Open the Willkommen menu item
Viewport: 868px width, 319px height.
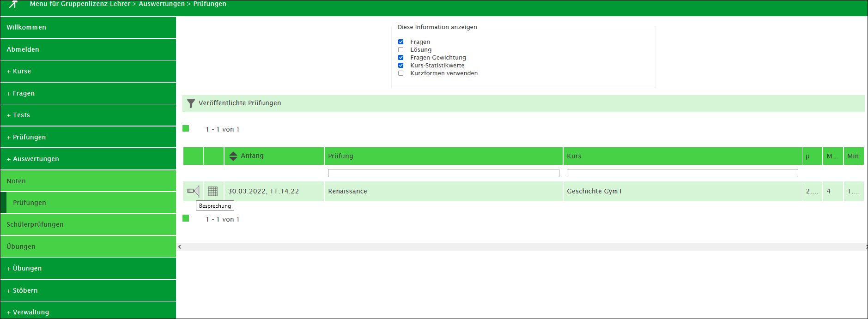(88, 27)
